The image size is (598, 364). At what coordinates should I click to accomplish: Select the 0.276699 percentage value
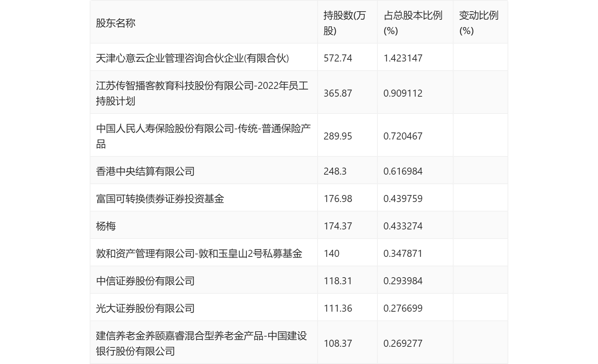pos(403,308)
